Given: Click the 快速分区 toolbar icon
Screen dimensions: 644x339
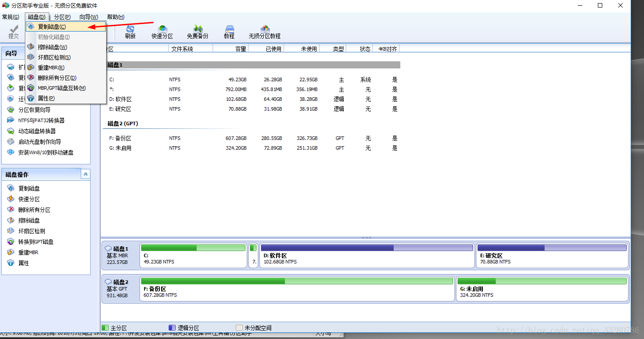Looking at the screenshot, I should (162, 32).
